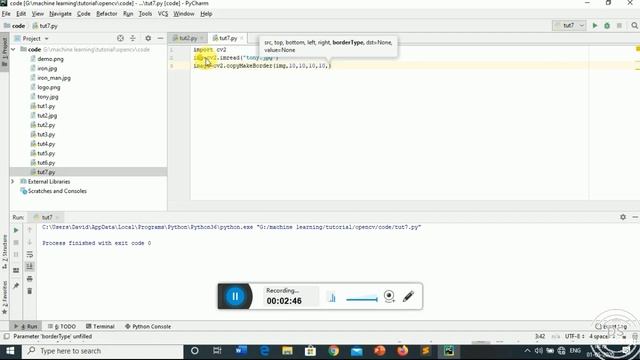Toggle scroll to end in Run console

[29, 267]
